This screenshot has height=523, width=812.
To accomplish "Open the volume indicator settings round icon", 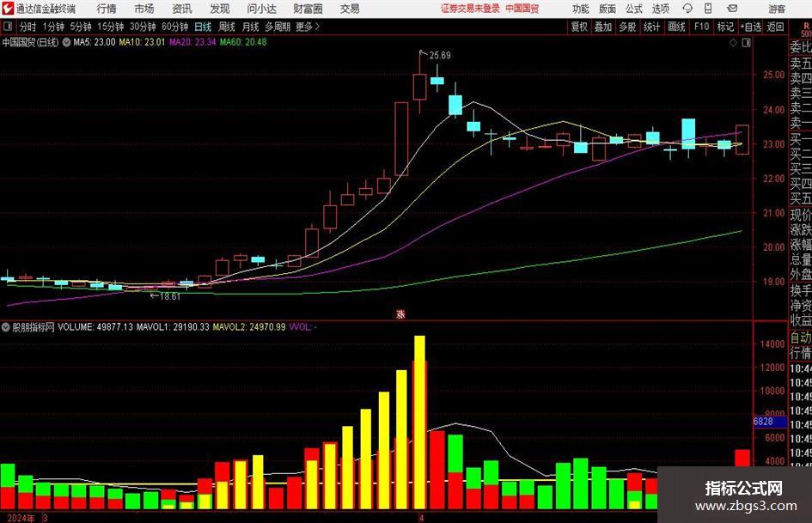I will click(6, 327).
